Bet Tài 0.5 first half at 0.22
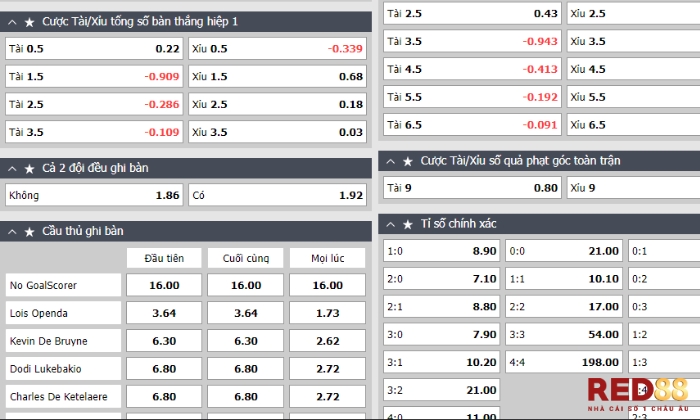The height and width of the screenshot is (420, 700). pyautogui.click(x=94, y=49)
